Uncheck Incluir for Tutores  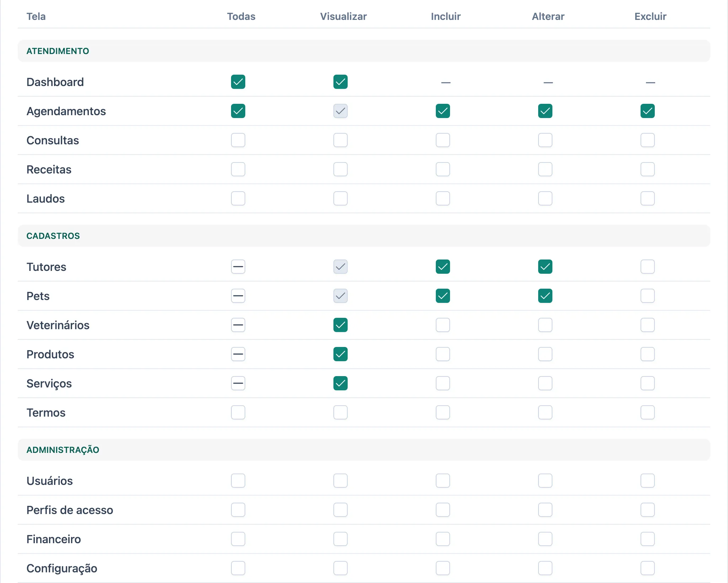443,267
